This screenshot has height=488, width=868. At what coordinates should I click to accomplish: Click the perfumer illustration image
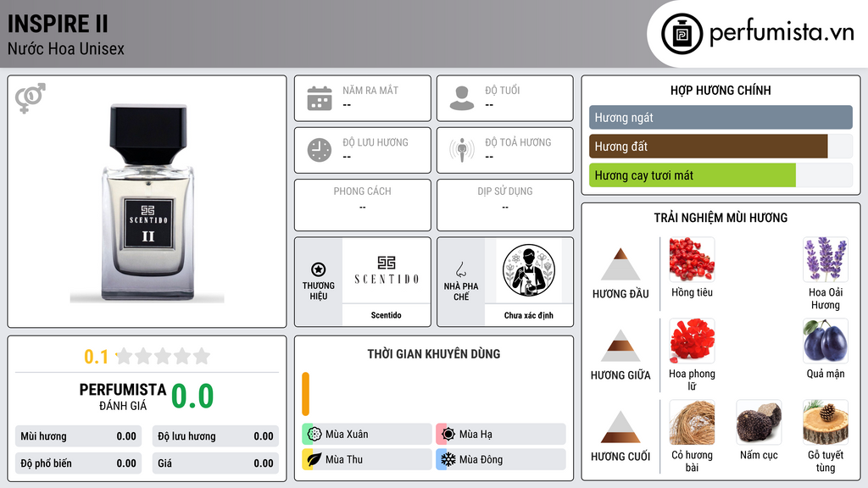coord(529,270)
